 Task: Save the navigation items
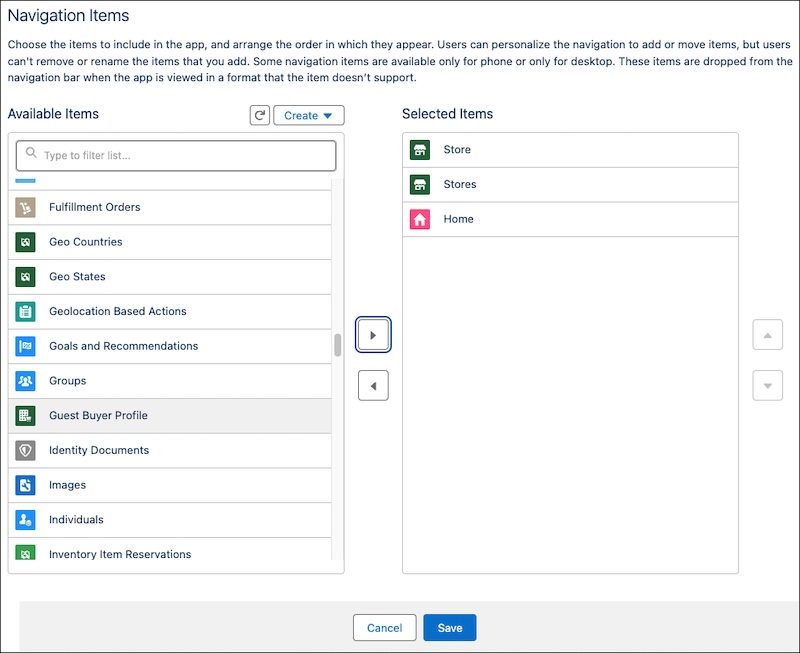pyautogui.click(x=449, y=627)
